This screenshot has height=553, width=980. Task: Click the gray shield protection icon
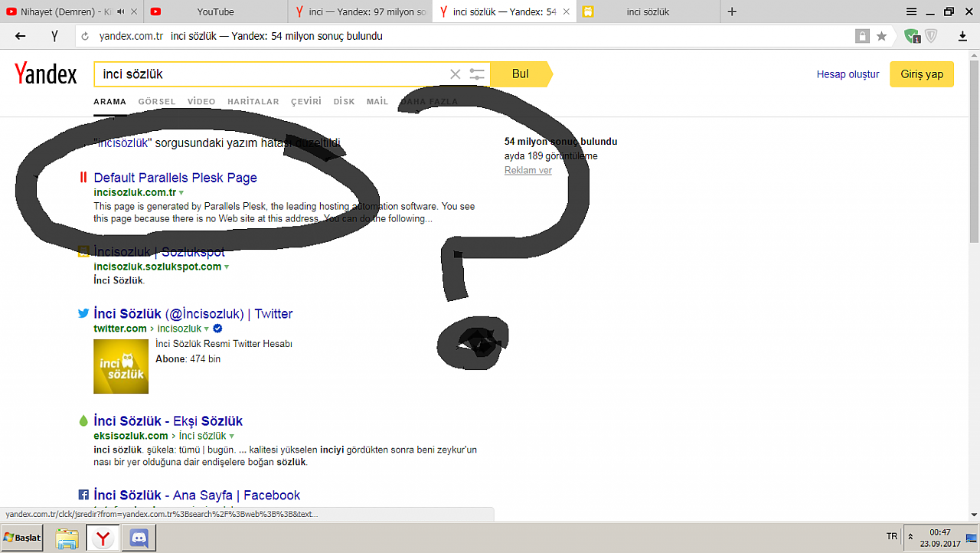[931, 35]
